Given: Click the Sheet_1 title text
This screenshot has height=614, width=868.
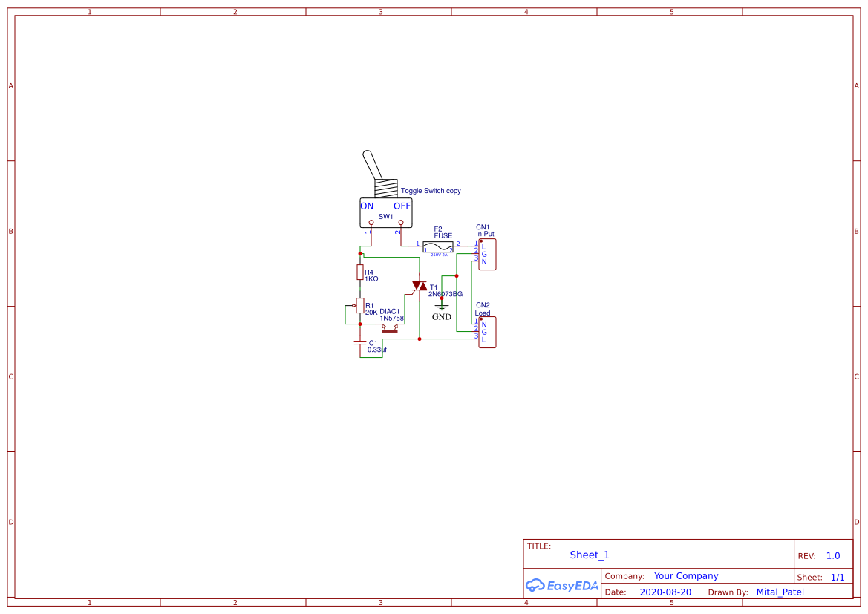Looking at the screenshot, I should click(589, 555).
